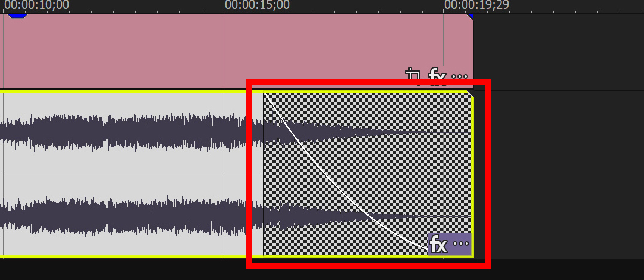
Task: Open the video event FX icon
Action: tap(438, 76)
